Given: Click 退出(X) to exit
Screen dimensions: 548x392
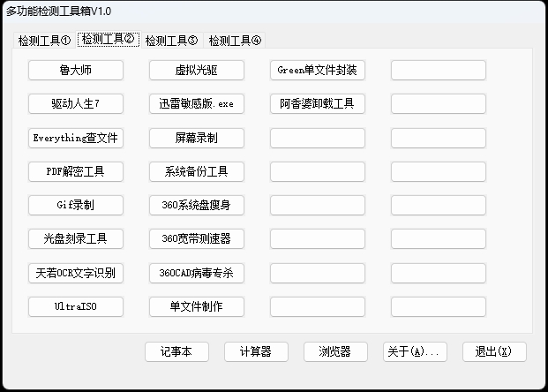Looking at the screenshot, I should coord(494,351).
